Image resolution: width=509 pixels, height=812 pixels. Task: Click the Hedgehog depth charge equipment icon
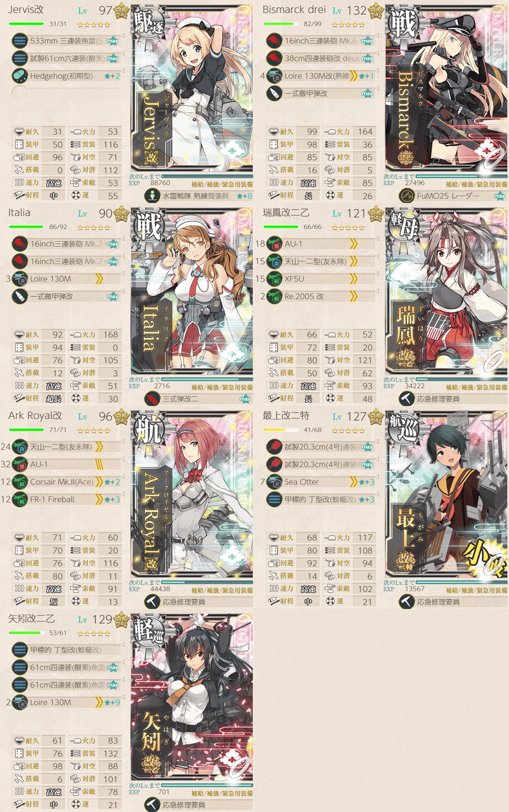tap(20, 76)
